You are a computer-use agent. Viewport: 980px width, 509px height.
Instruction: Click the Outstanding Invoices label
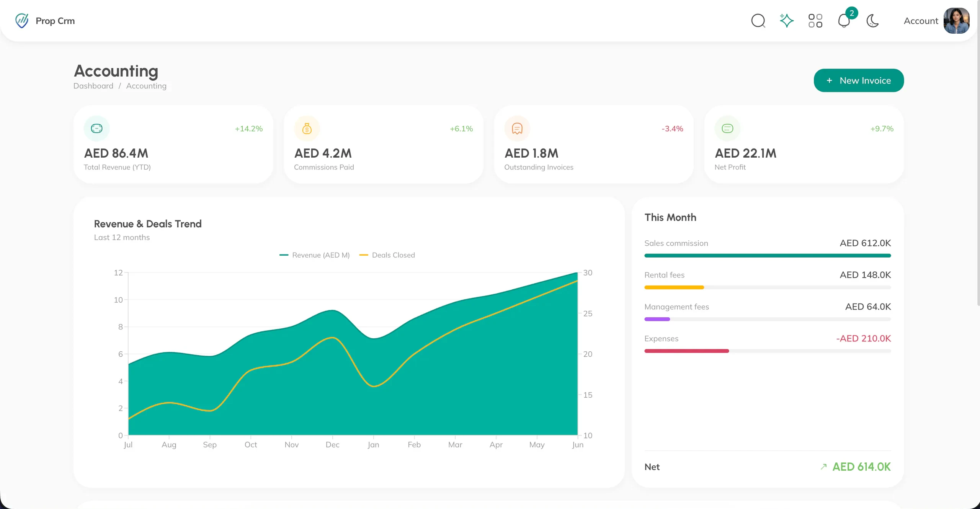click(539, 167)
